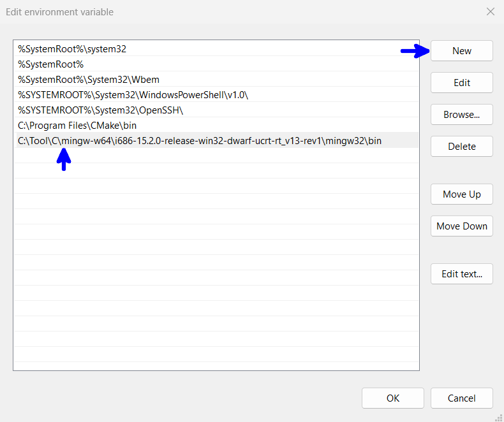Click the Edit button

tap(461, 82)
